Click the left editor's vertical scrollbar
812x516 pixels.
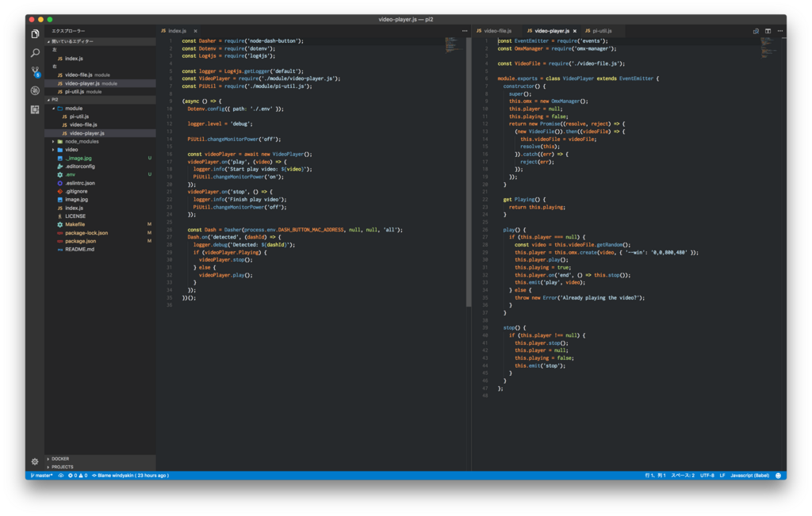[469, 172]
